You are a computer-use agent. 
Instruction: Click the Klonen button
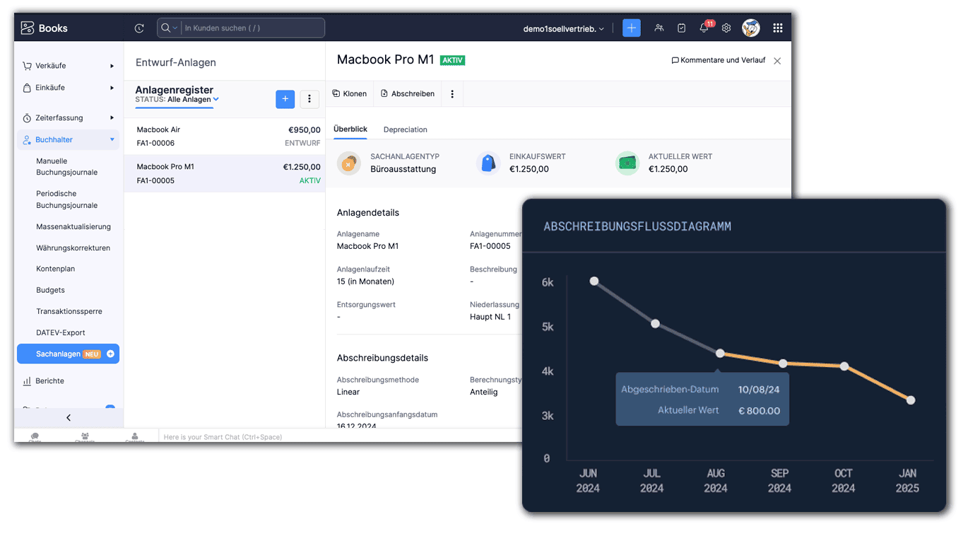coord(350,93)
